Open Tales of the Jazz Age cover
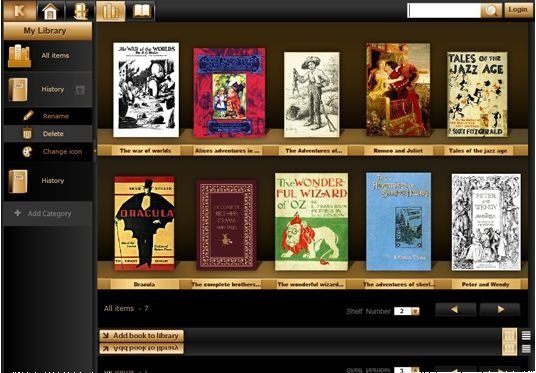536x373 pixels. click(x=477, y=94)
